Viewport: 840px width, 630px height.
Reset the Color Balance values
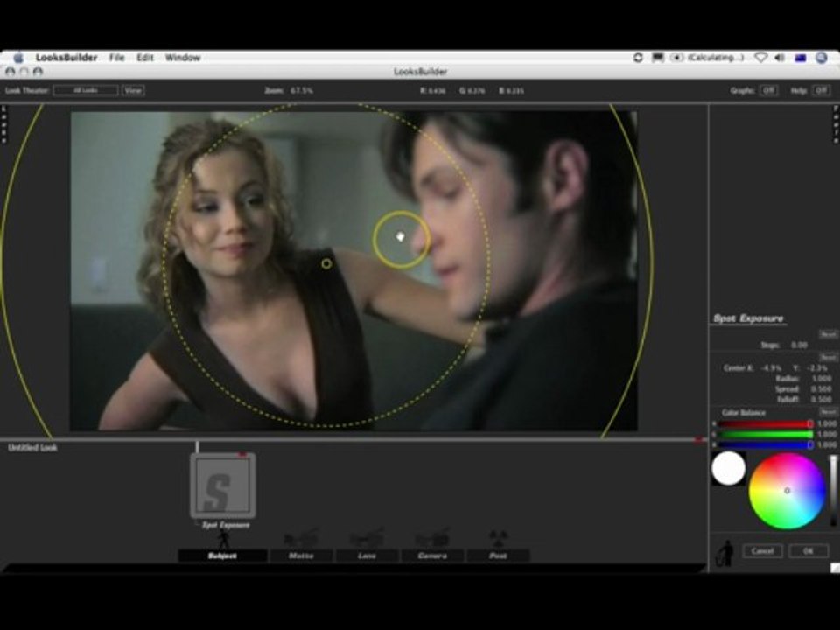click(x=828, y=412)
